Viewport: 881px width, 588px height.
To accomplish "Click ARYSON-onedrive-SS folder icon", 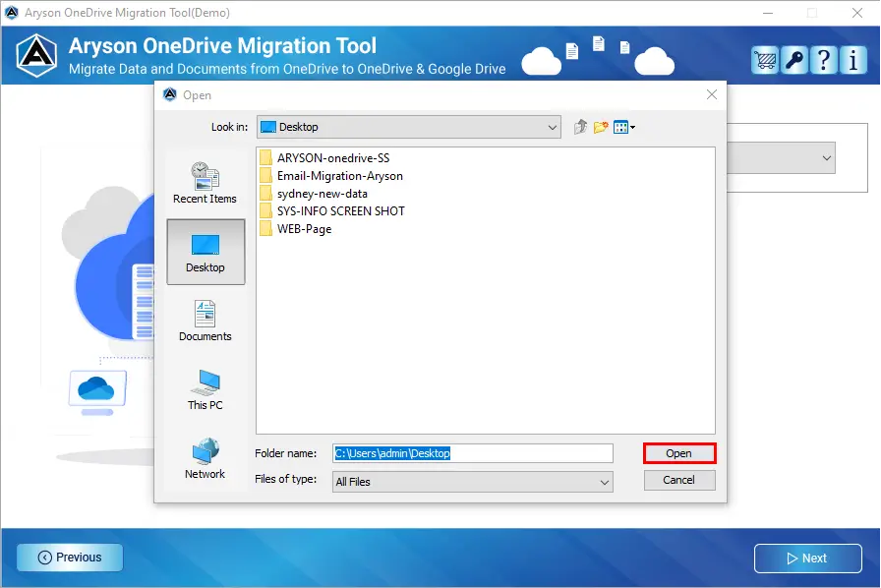I will 266,158.
